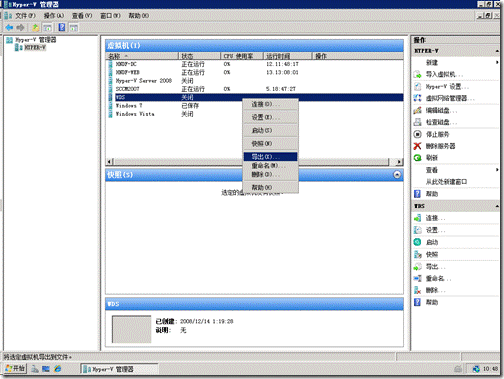Open the 帮助(H) menu
Image resolution: width=504 pixels, height=379 pixels.
(x=139, y=16)
